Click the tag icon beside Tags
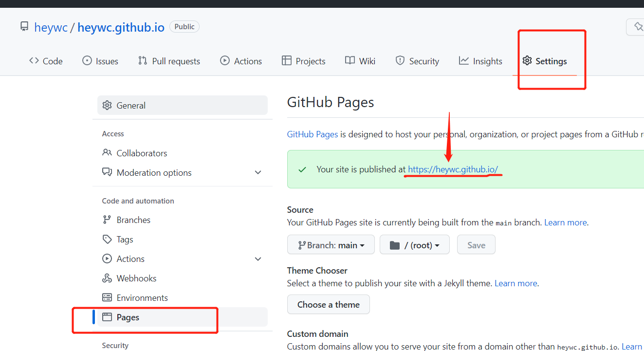This screenshot has height=351, width=644. coord(107,239)
